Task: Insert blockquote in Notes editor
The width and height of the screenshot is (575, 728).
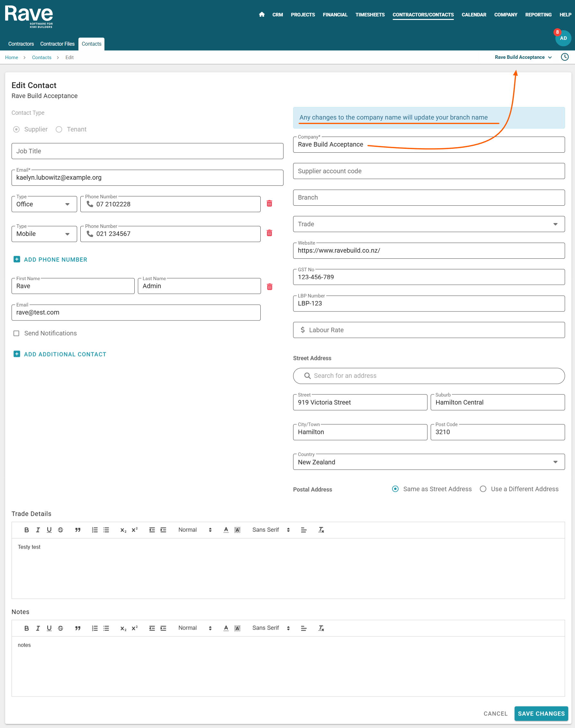Action: click(78, 628)
